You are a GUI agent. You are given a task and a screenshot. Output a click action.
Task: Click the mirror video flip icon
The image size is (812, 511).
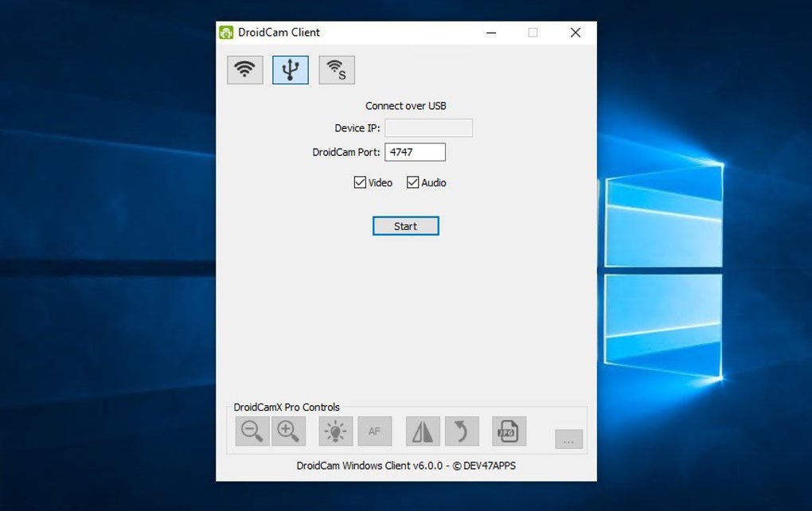(x=423, y=431)
